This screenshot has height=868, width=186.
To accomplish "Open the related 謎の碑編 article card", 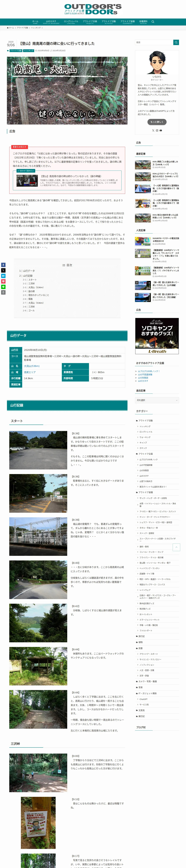I will pyautogui.click(x=67, y=181).
